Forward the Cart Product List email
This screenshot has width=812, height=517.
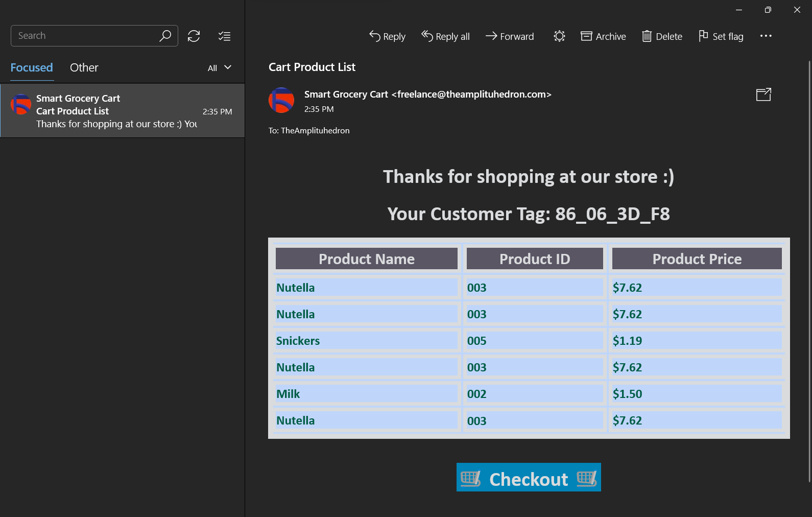point(510,36)
